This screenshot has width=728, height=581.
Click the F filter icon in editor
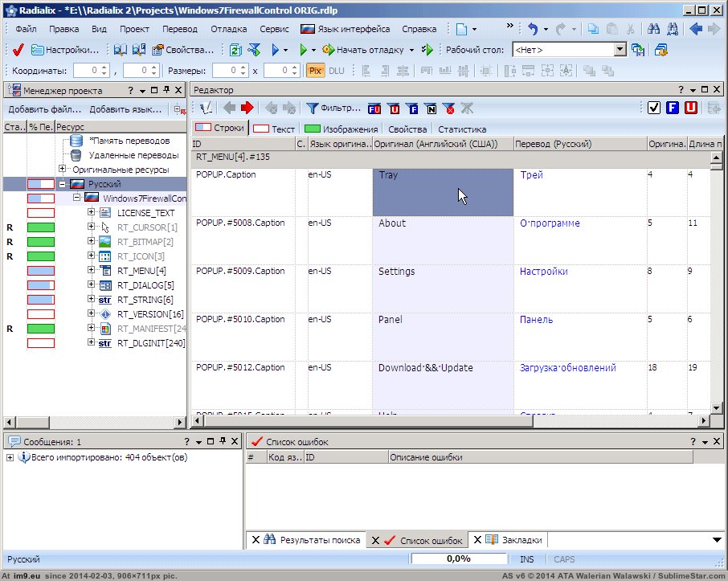411,108
